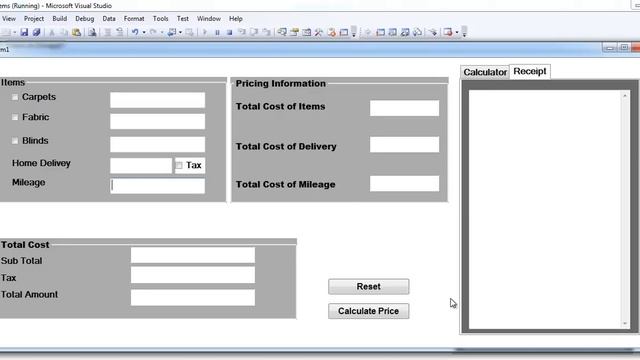This screenshot has height=360, width=640.
Task: Click the Find in Files toolbar icon
Action: pos(92,32)
